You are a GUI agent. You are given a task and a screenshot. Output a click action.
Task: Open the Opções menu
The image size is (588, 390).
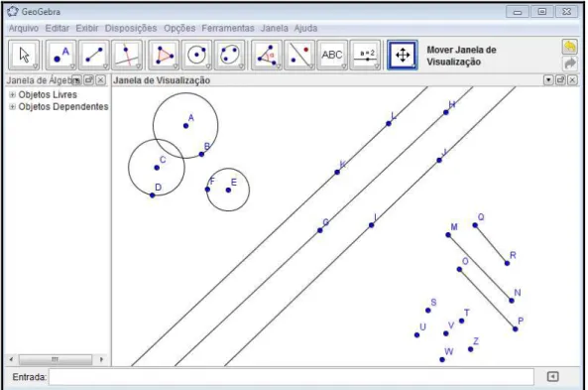point(179,28)
